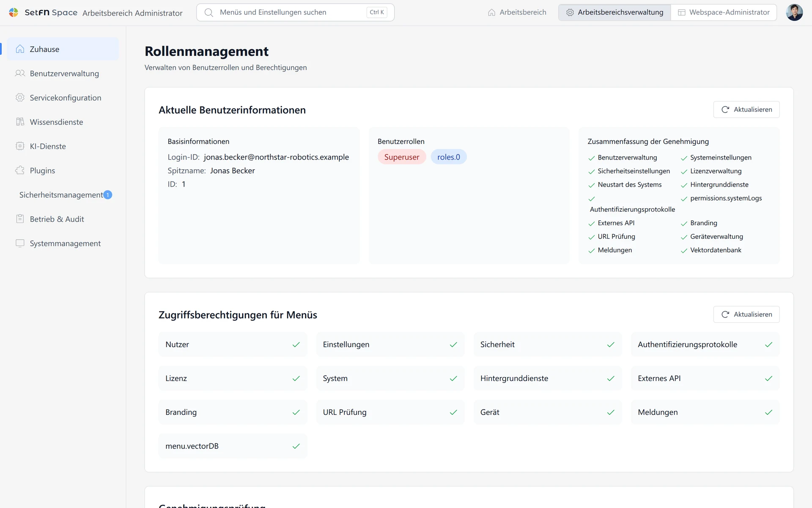This screenshot has width=812, height=508.
Task: Click the 'Gerät' menu card label
Action: 490,412
